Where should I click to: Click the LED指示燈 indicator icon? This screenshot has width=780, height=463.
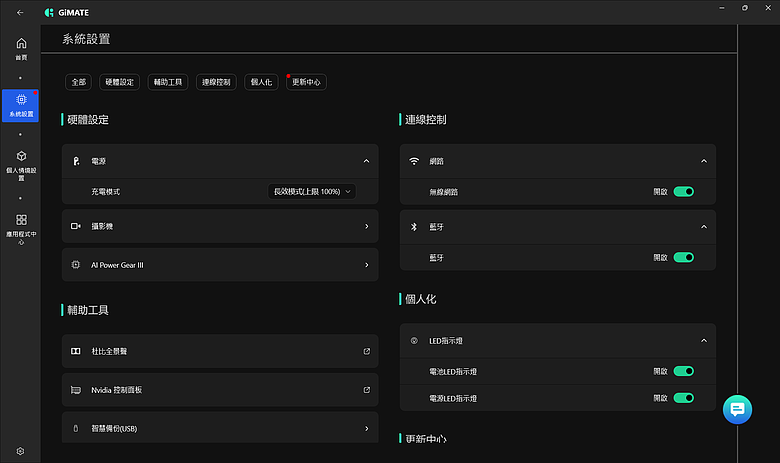(x=414, y=341)
